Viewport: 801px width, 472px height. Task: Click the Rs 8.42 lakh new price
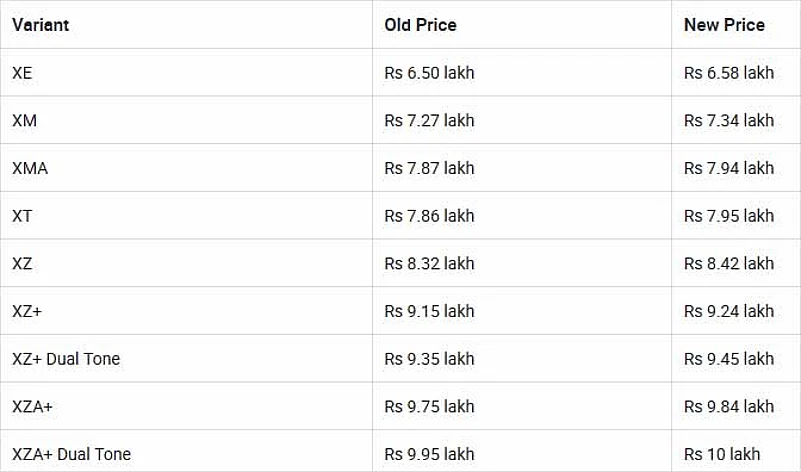tap(729, 264)
